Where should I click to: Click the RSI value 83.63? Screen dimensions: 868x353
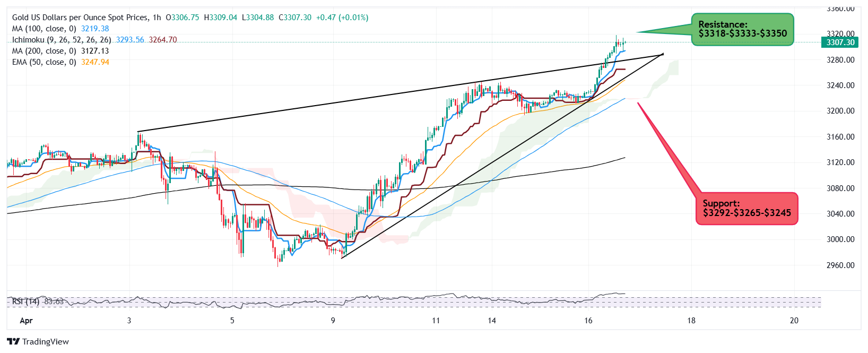click(54, 302)
